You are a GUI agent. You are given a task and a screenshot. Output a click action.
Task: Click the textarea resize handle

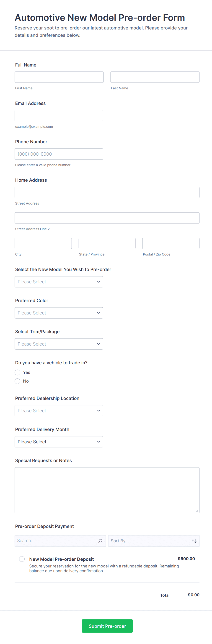[197, 511]
